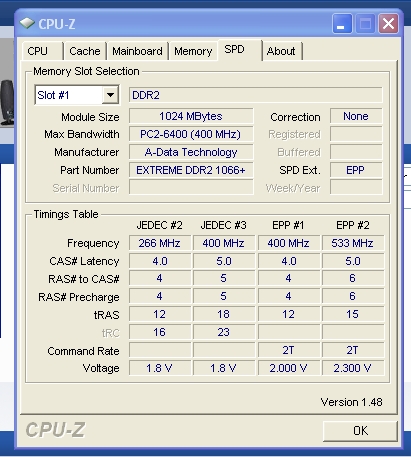The height and width of the screenshot is (457, 411).
Task: Click the EPP #1 400 MHz frequency cell
Action: [288, 243]
